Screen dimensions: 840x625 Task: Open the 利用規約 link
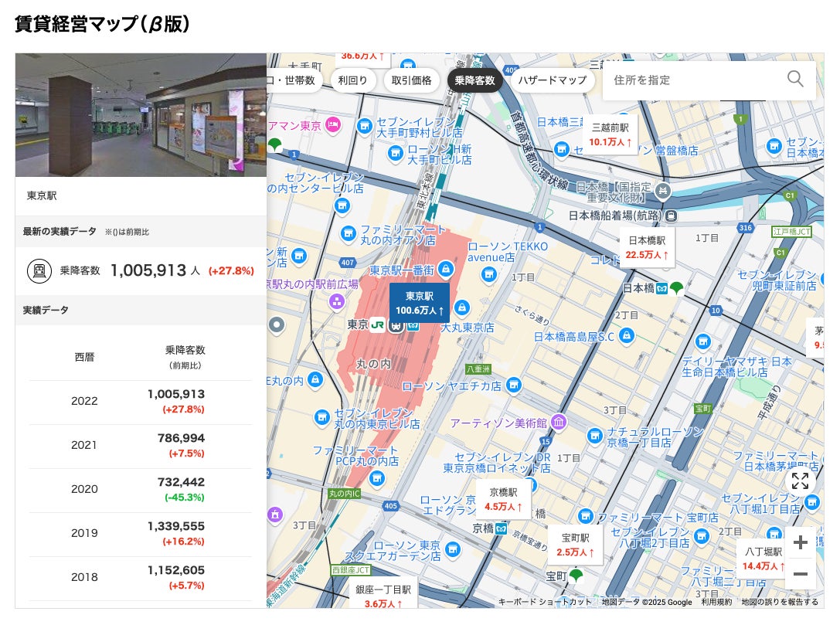pos(716,602)
